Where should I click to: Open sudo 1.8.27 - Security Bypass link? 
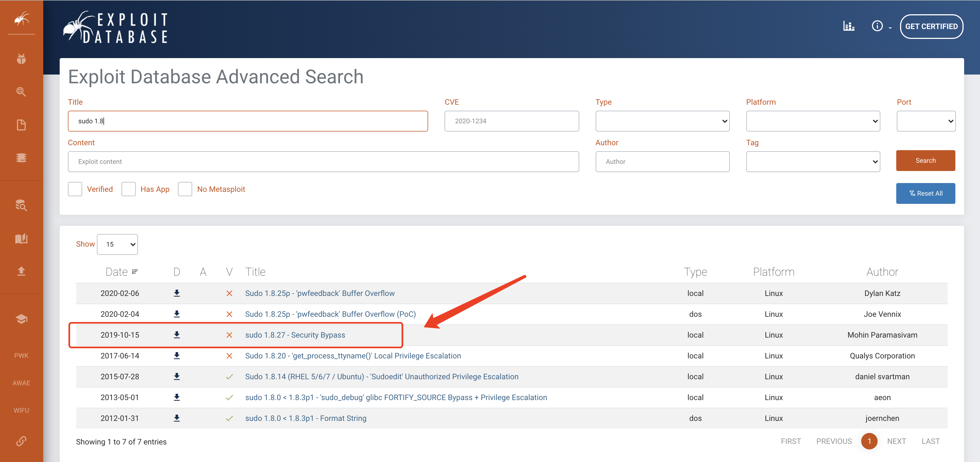(x=295, y=335)
